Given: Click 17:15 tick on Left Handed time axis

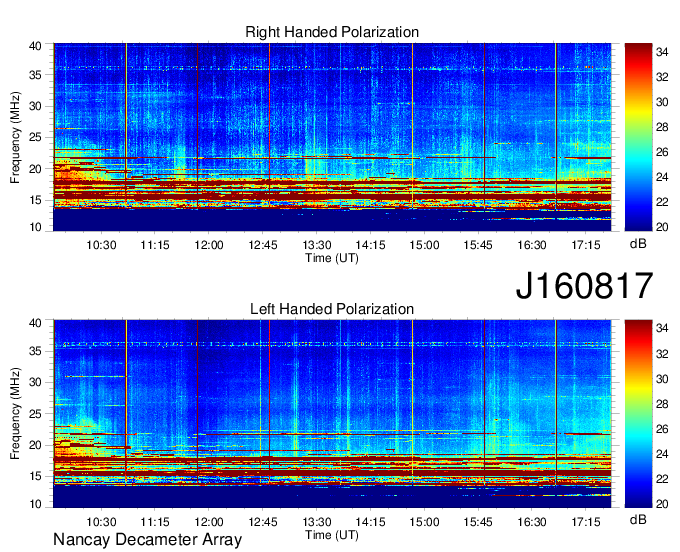Looking at the screenshot, I should [x=586, y=522].
